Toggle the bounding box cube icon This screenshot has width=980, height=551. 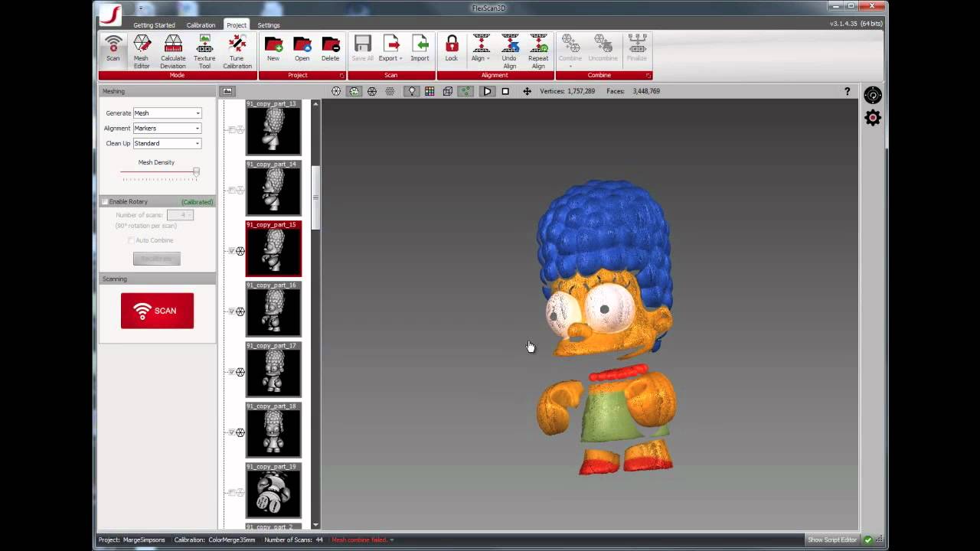pos(448,91)
